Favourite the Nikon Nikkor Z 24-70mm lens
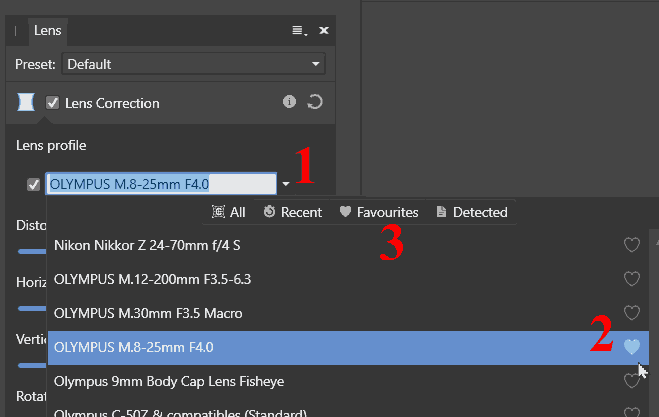Screen dimensions: 659x417 pyautogui.click(x=631, y=245)
